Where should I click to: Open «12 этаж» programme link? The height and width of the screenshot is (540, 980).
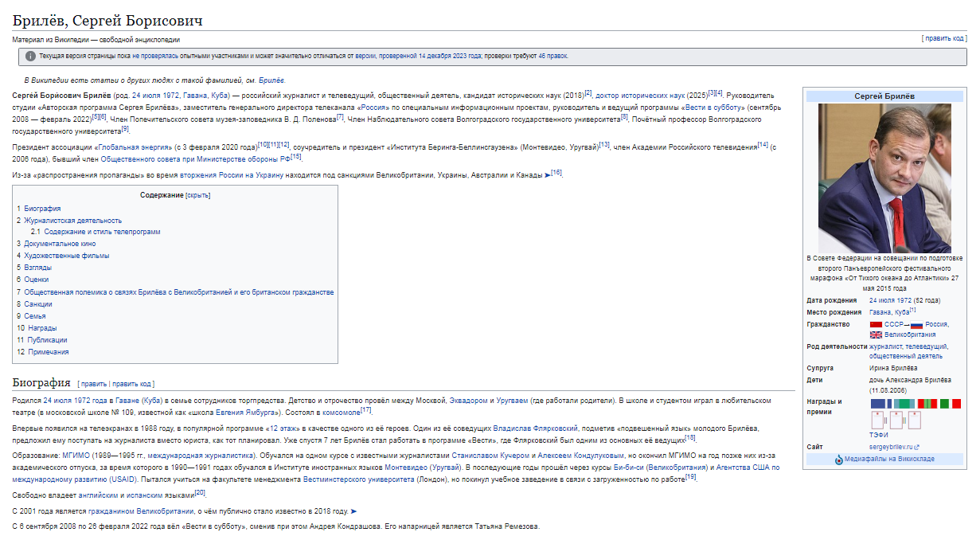[284, 428]
